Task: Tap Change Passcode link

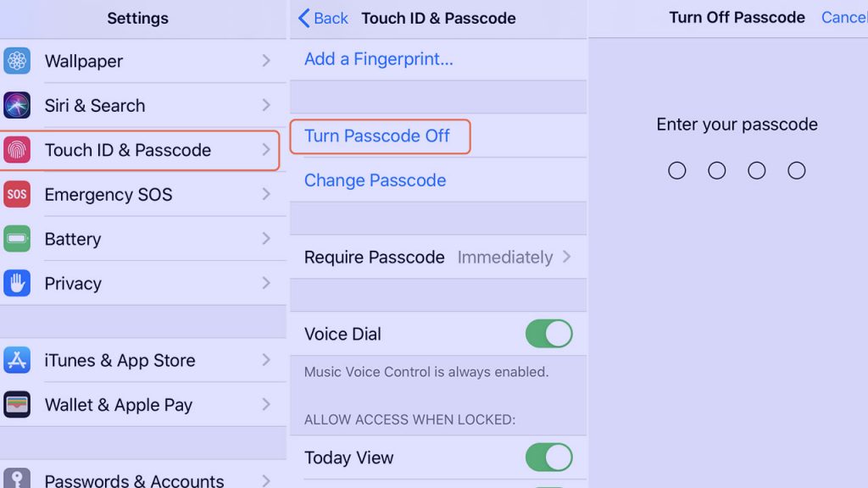Action: click(375, 180)
